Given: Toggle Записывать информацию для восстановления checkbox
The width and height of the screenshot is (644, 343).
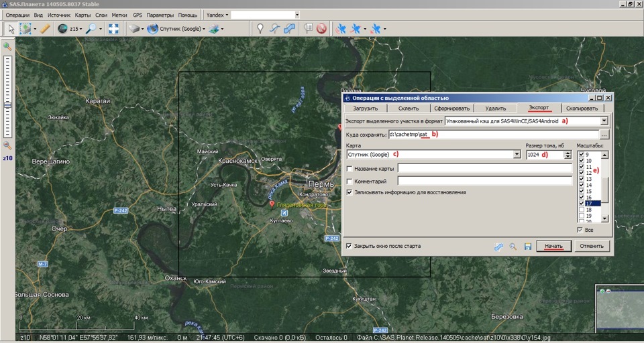Looking at the screenshot, I should (350, 192).
